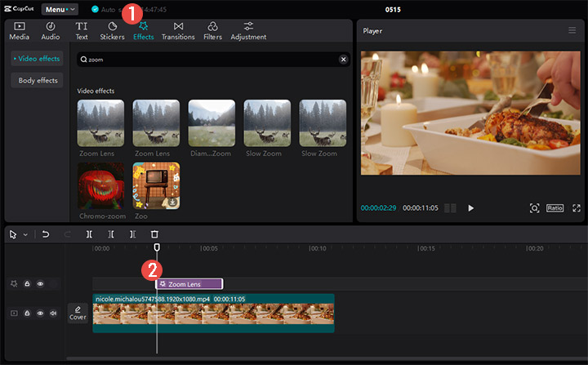The height and width of the screenshot is (365, 588).
Task: Lock the main video track
Action: coord(27,313)
